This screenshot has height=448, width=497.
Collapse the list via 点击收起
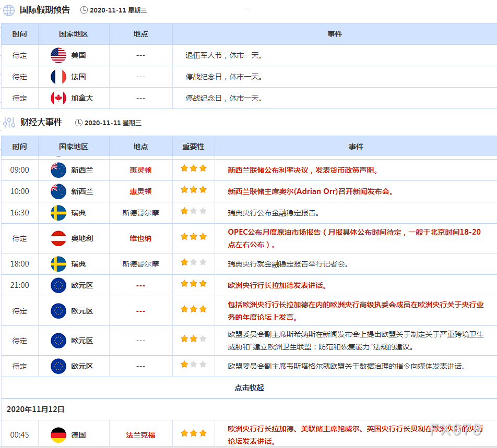pyautogui.click(x=249, y=388)
